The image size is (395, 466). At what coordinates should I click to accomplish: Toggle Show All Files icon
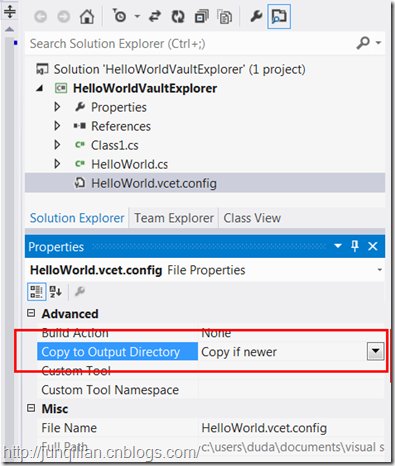coord(225,17)
